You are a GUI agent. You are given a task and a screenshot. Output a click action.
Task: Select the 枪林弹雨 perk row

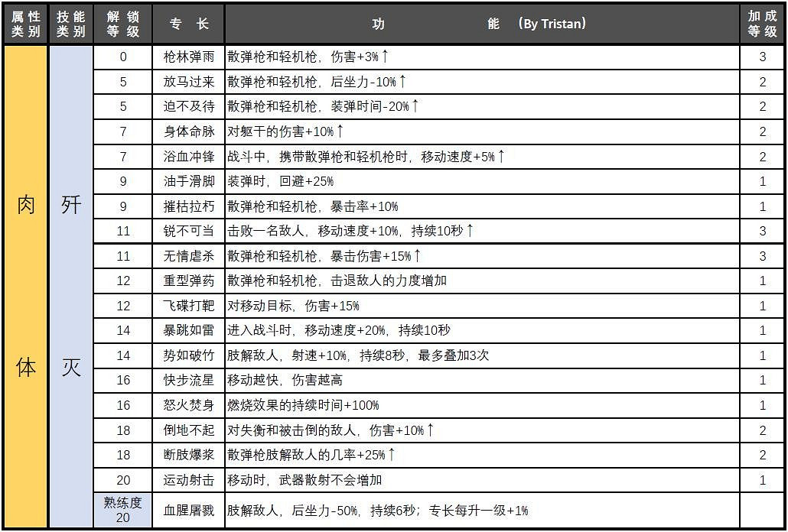pyautogui.click(x=187, y=56)
